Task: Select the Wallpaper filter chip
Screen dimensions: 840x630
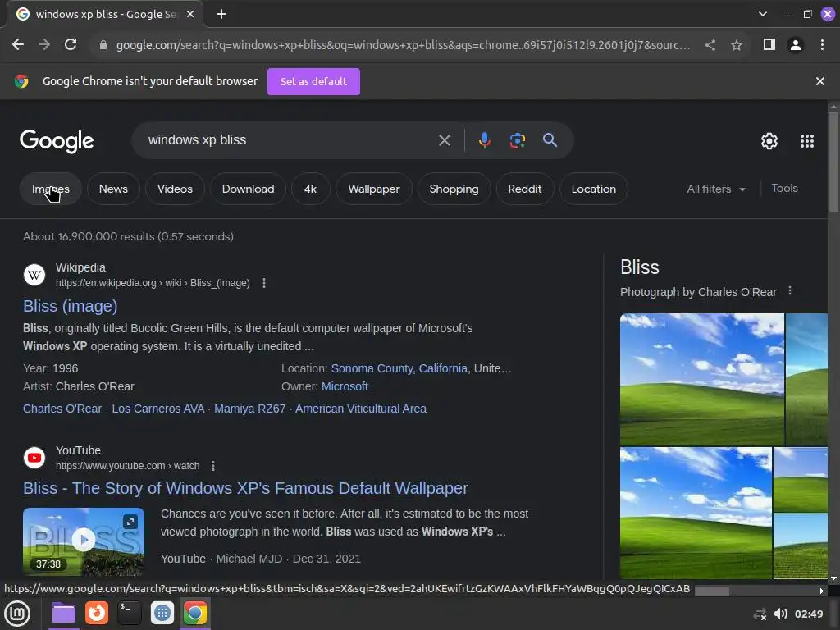Action: pos(374,189)
